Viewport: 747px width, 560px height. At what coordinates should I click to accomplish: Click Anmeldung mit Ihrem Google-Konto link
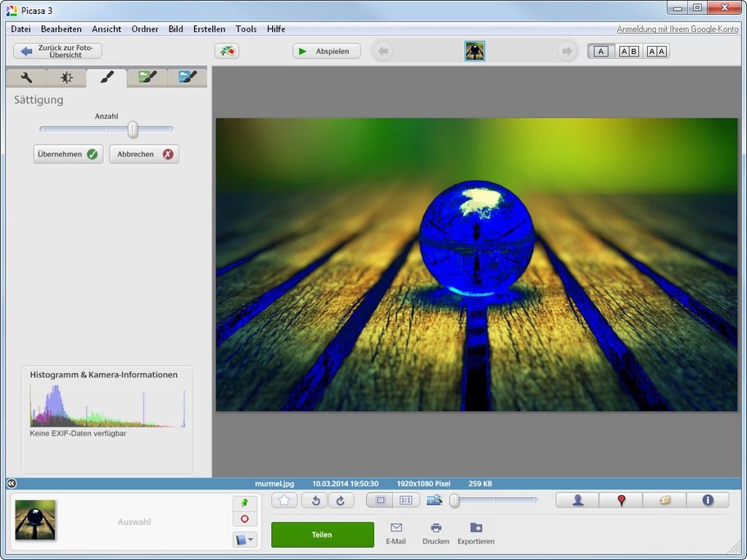[x=677, y=29]
